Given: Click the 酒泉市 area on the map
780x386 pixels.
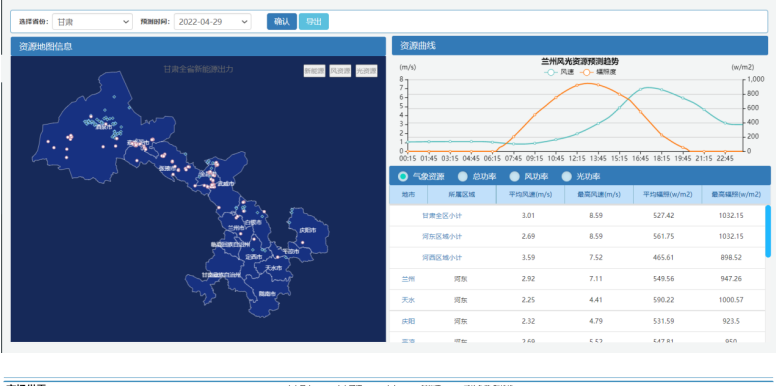Looking at the screenshot, I should coord(104,127).
